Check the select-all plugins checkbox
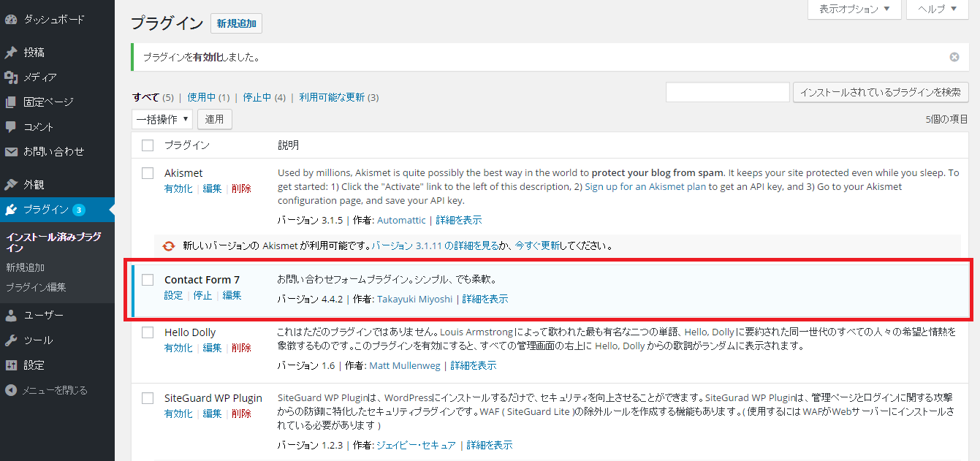 [x=147, y=145]
